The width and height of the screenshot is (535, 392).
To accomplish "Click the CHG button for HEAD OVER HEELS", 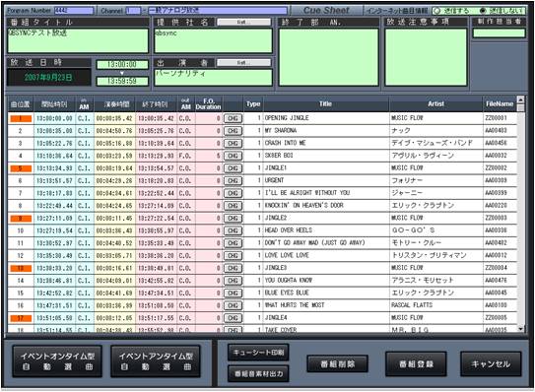I will click(233, 230).
